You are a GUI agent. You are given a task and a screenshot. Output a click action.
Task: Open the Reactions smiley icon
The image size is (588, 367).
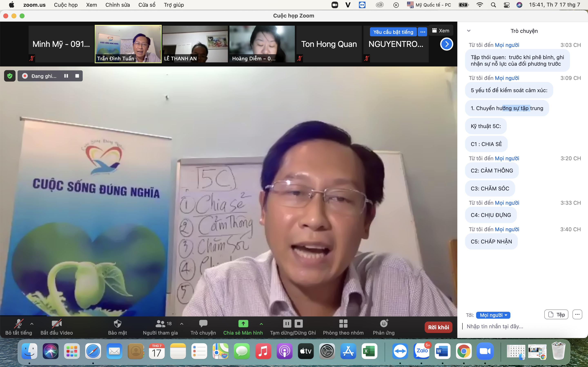(384, 324)
